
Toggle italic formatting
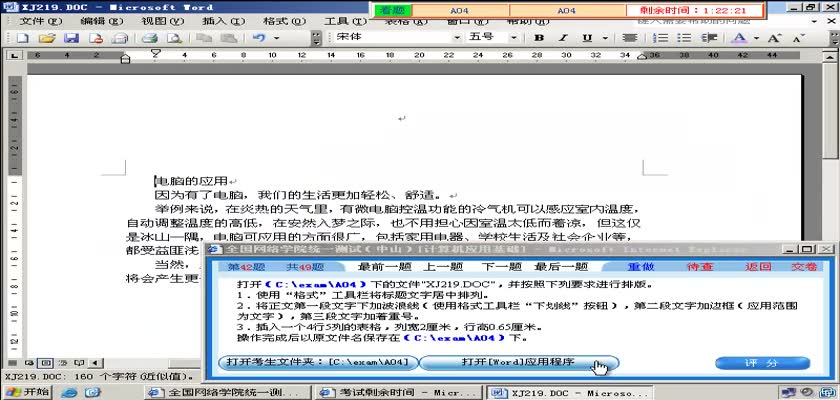[x=563, y=38]
